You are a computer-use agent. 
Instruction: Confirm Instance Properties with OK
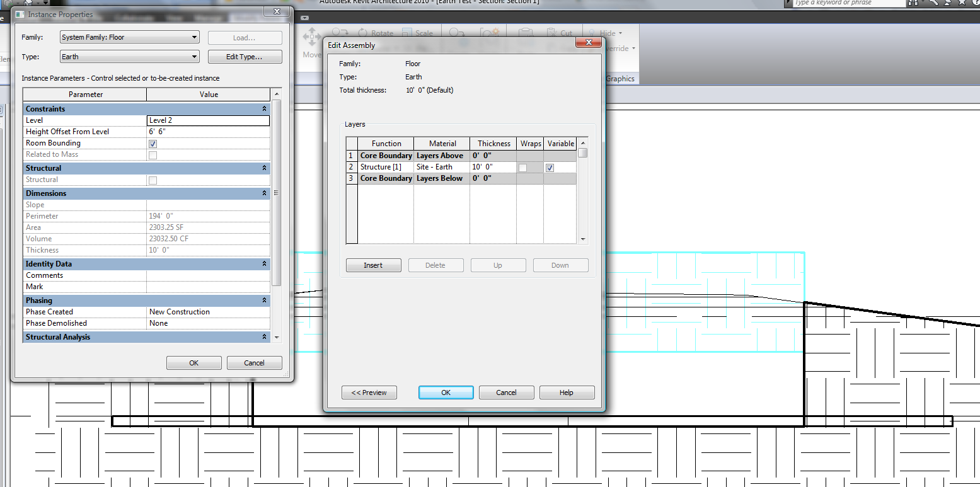tap(194, 363)
